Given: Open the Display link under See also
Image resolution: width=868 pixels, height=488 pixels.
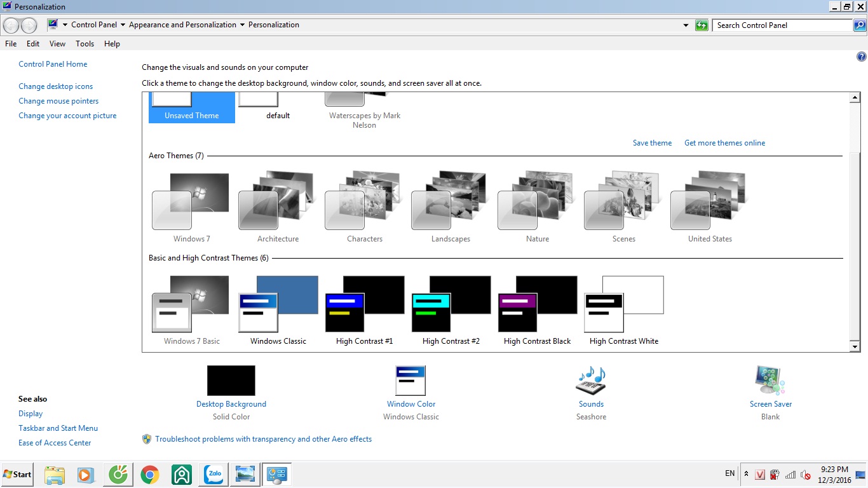Looking at the screenshot, I should [x=31, y=414].
